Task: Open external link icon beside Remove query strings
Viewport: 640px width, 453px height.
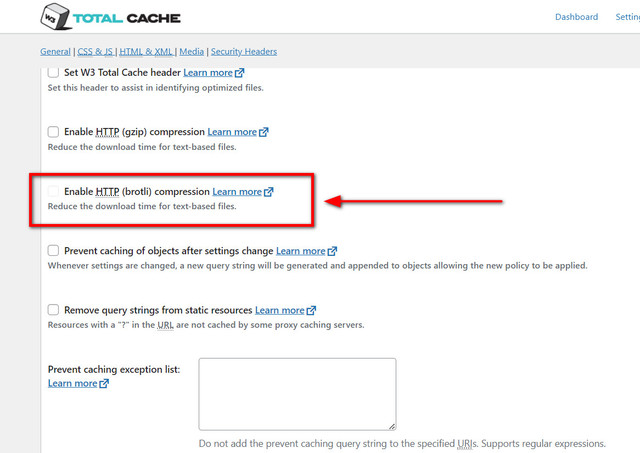Action: (311, 310)
